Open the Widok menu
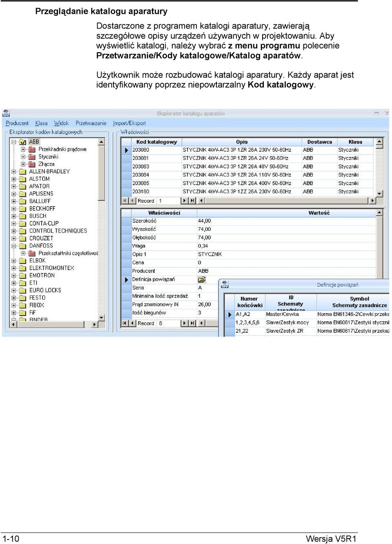This screenshot has height=544, width=392. (x=61, y=123)
